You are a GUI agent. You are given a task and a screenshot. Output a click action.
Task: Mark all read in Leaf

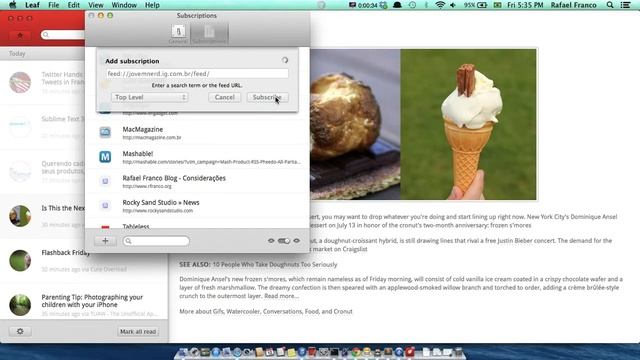pos(138,331)
